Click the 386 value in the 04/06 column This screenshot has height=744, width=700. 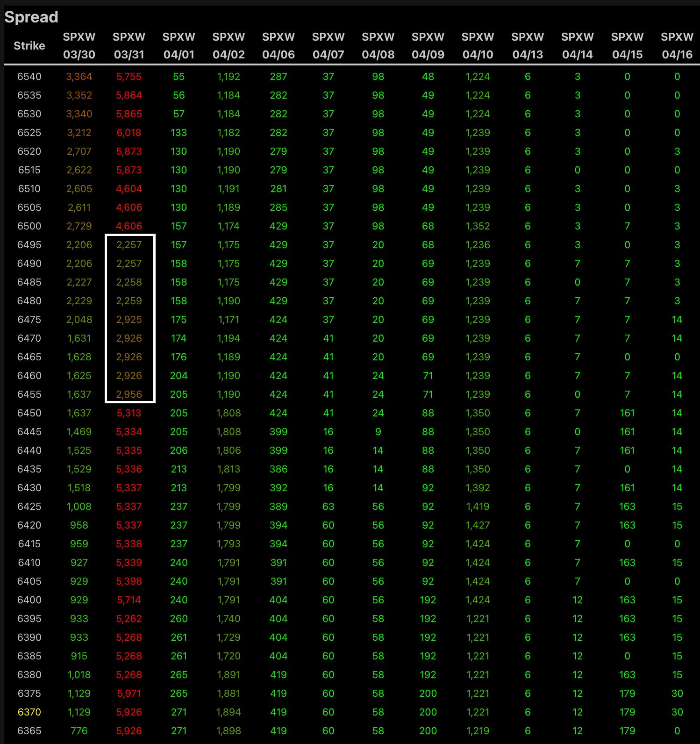279,469
